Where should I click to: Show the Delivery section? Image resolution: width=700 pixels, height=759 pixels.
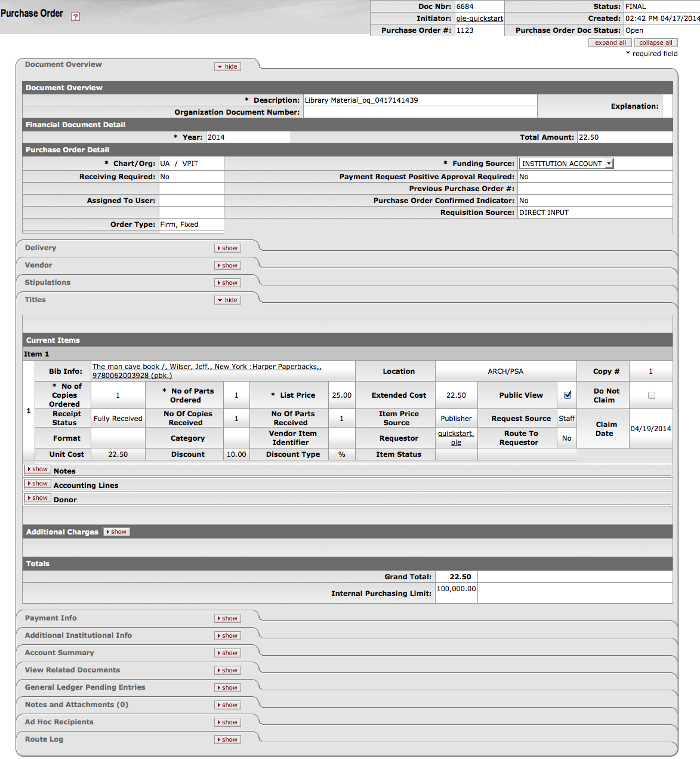(227, 248)
